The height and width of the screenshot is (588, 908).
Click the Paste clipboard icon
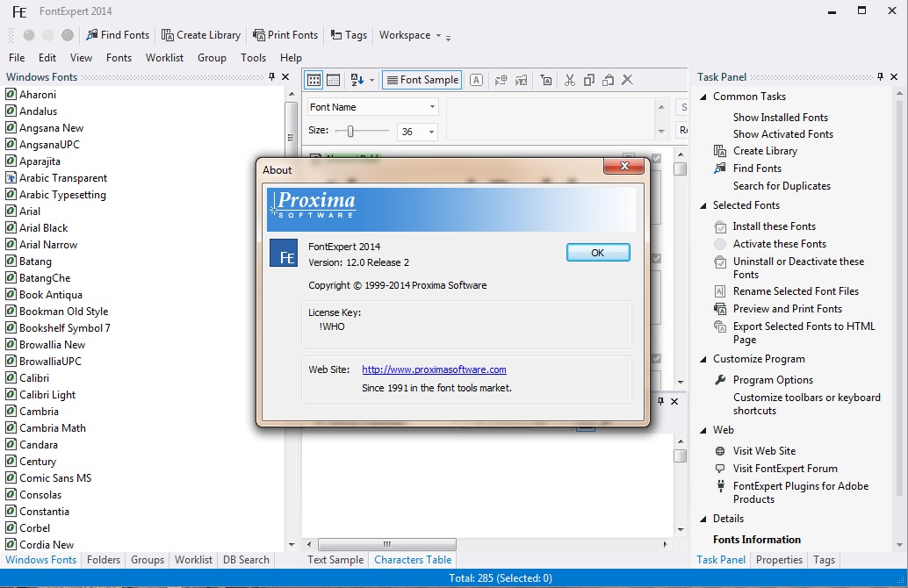608,80
